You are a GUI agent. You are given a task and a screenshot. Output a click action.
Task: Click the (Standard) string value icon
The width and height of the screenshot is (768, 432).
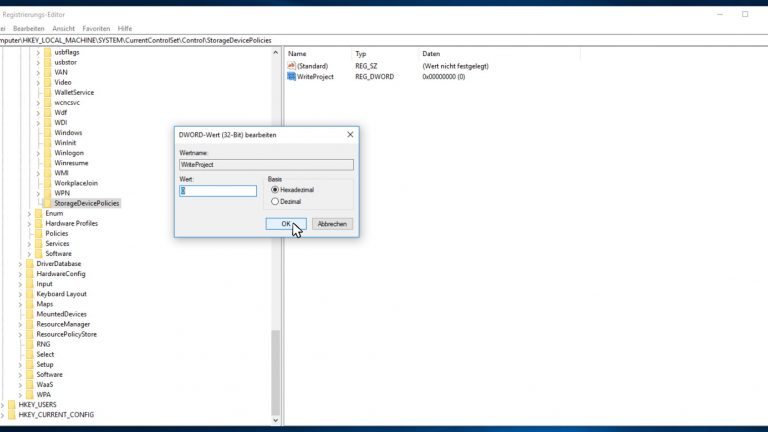(291, 65)
